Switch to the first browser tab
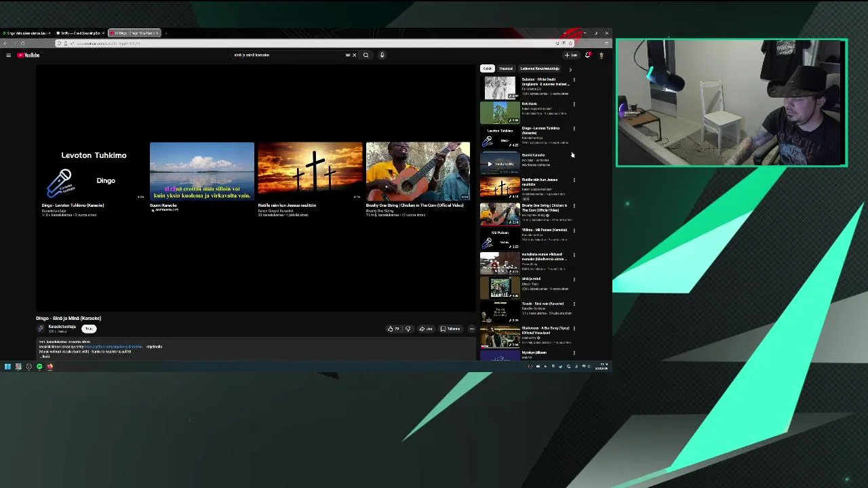The height and width of the screenshot is (488, 868). coord(26,33)
